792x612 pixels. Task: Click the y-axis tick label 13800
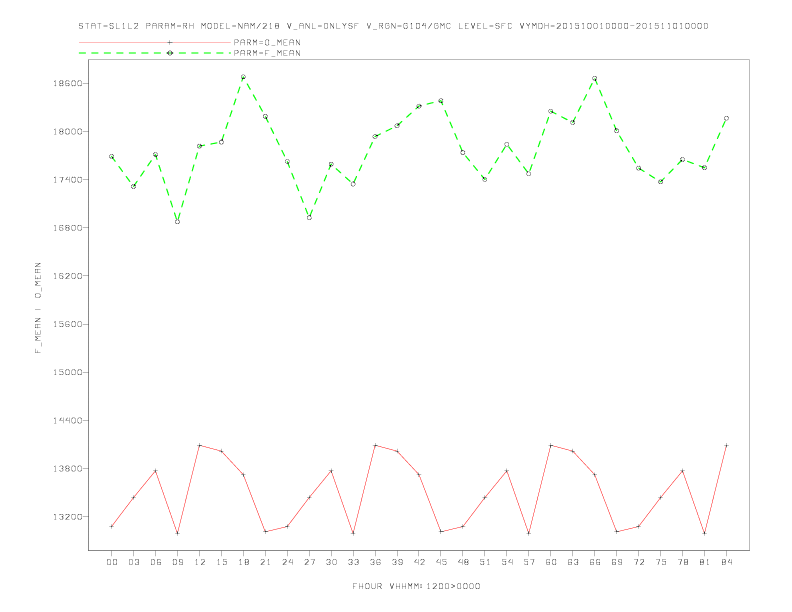[68, 469]
